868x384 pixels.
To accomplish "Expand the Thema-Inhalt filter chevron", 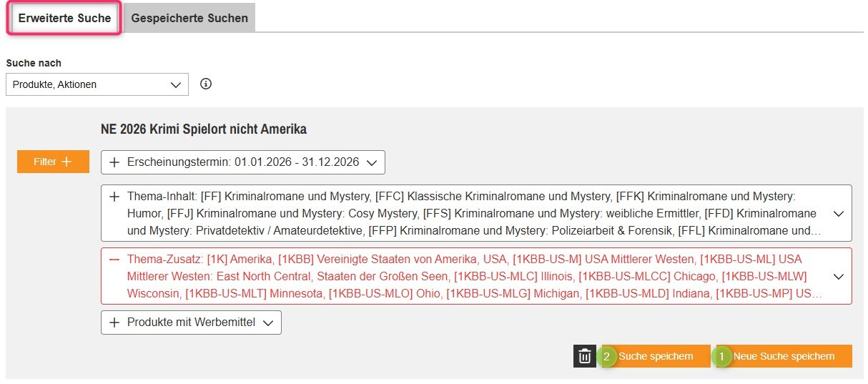I will (x=839, y=213).
